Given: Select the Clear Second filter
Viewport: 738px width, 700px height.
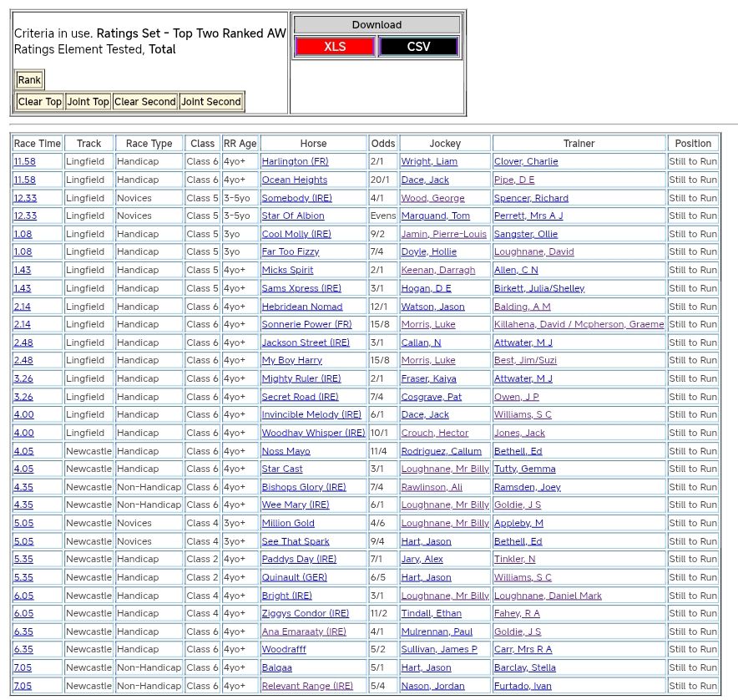Looking at the screenshot, I should click(144, 102).
